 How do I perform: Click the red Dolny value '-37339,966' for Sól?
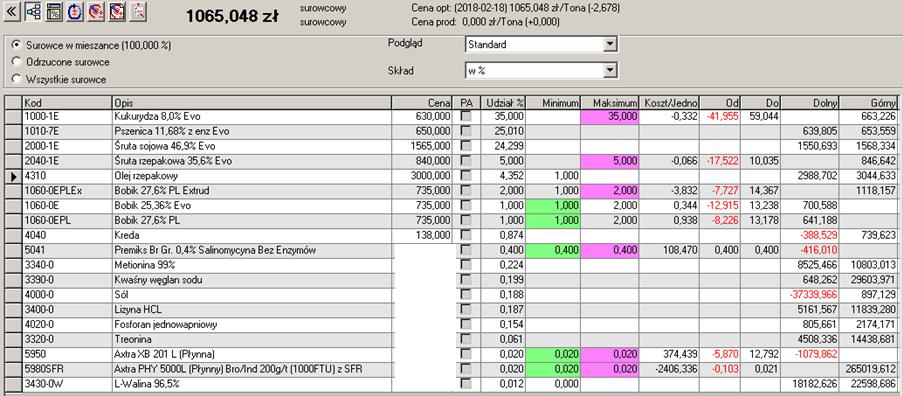click(810, 295)
